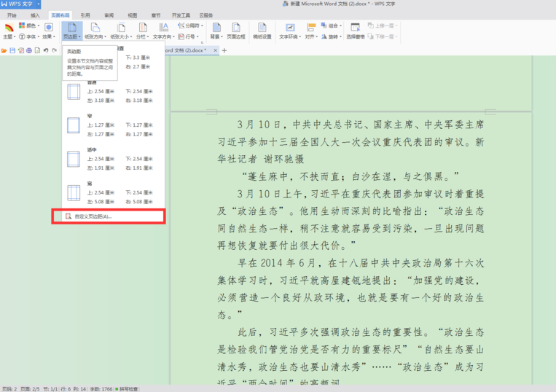556x392 pixels.
Task: Click the save icon in quick toolbar
Action: [12, 51]
